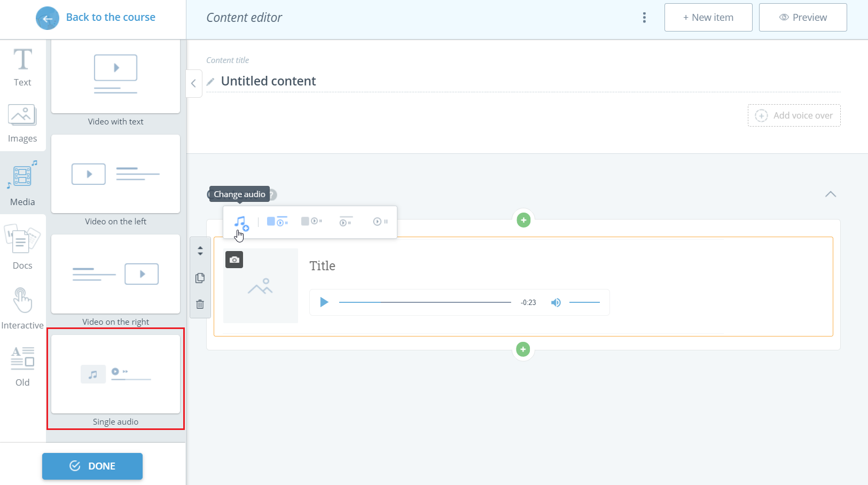Select the Single audio template thumbnail
The image size is (868, 485).
click(x=115, y=374)
